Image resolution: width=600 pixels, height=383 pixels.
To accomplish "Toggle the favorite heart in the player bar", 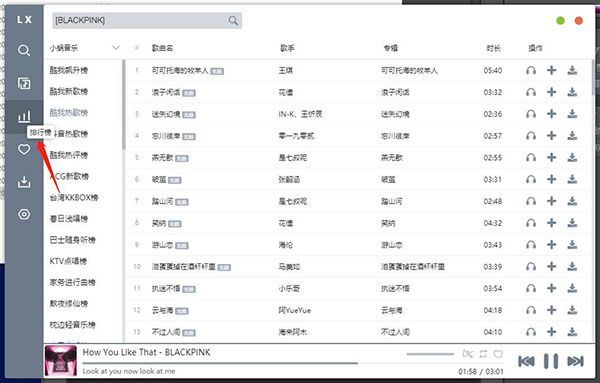I will click(498, 354).
